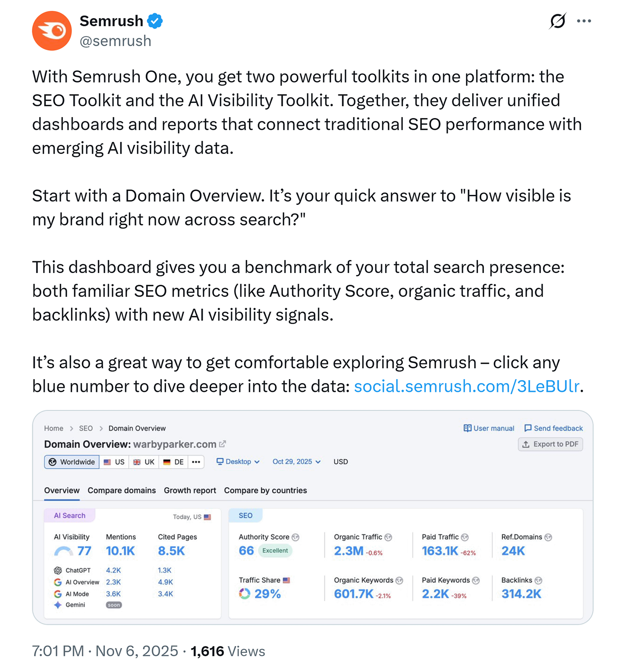The height and width of the screenshot is (672, 630).
Task: Open the Desktop device dropdown
Action: (x=237, y=462)
